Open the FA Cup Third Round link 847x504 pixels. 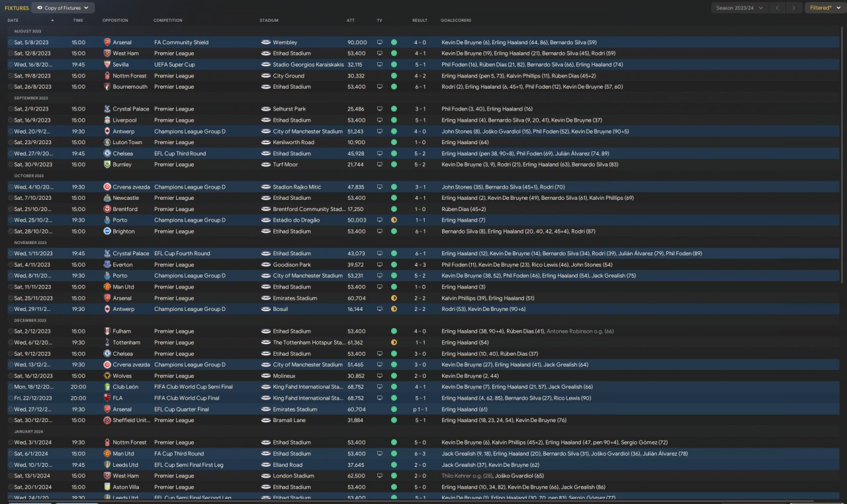tap(179, 454)
